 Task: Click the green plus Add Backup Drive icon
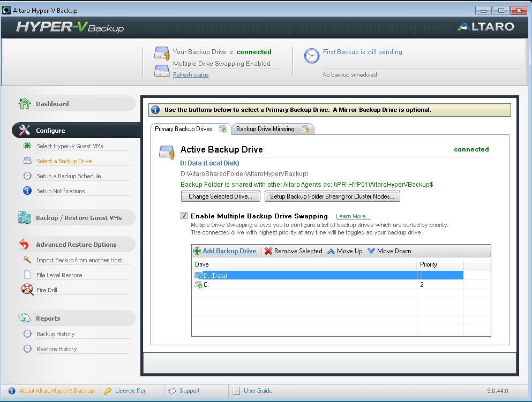coord(197,251)
